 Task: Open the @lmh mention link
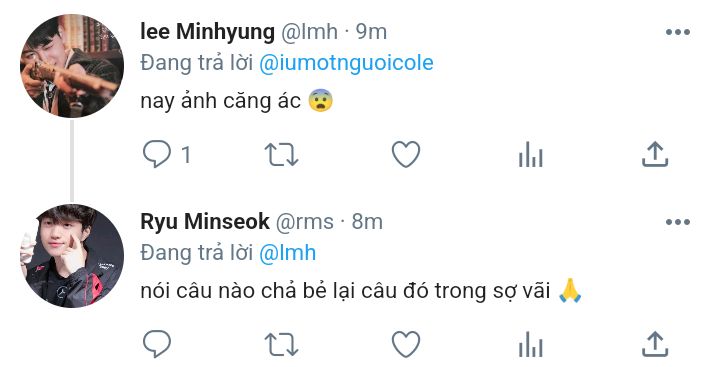pos(287,253)
